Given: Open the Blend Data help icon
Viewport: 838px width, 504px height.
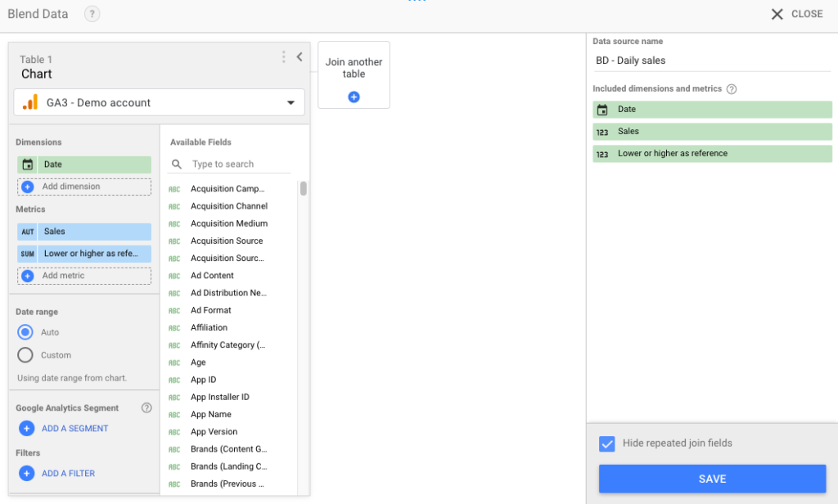Looking at the screenshot, I should pyautogui.click(x=92, y=14).
